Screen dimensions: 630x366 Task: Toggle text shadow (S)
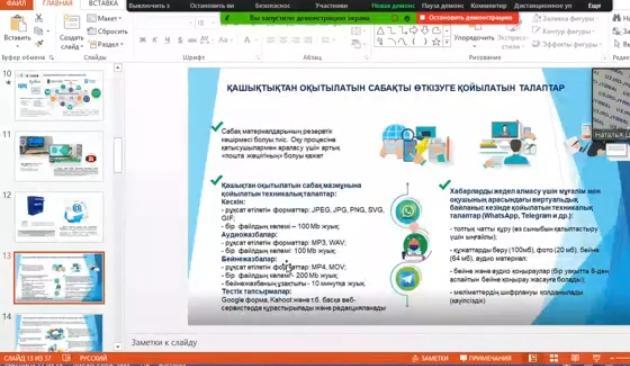pyautogui.click(x=180, y=40)
